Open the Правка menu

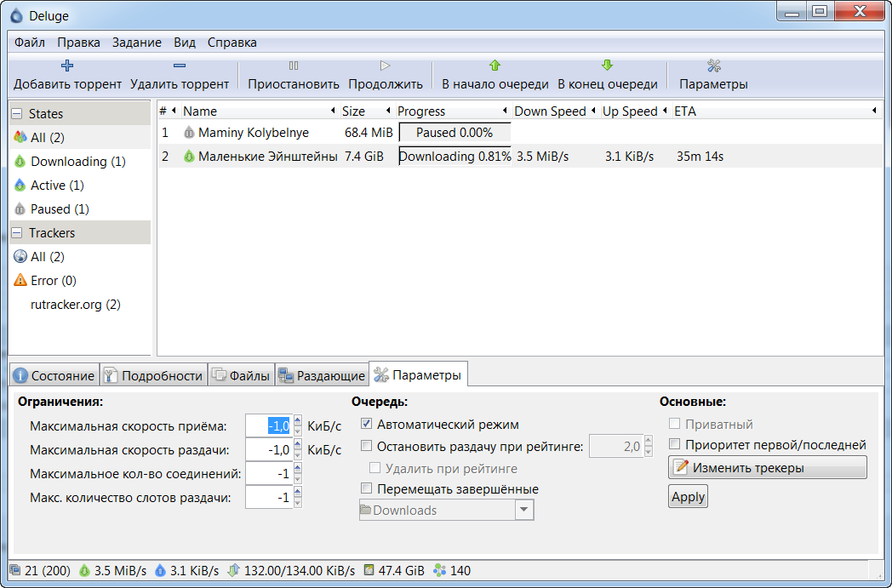click(78, 42)
